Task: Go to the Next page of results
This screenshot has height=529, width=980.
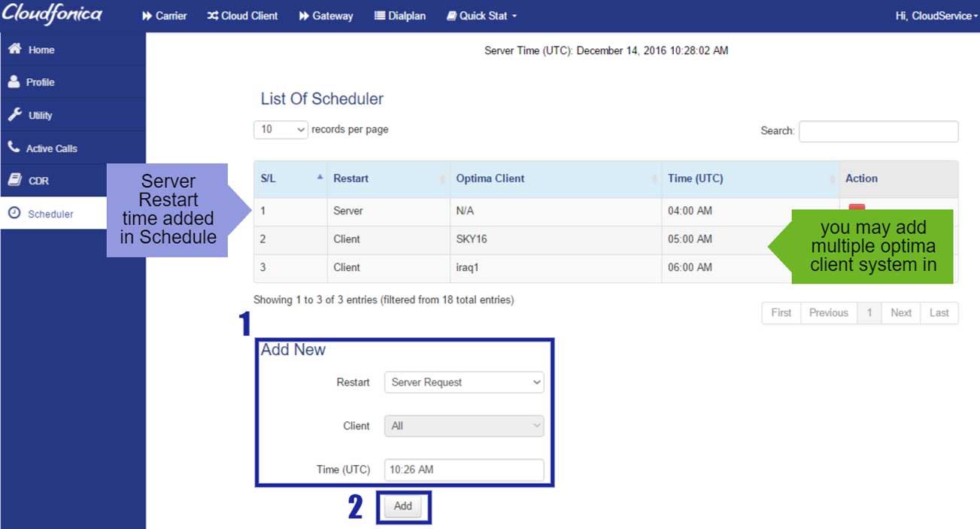Action: [900, 313]
